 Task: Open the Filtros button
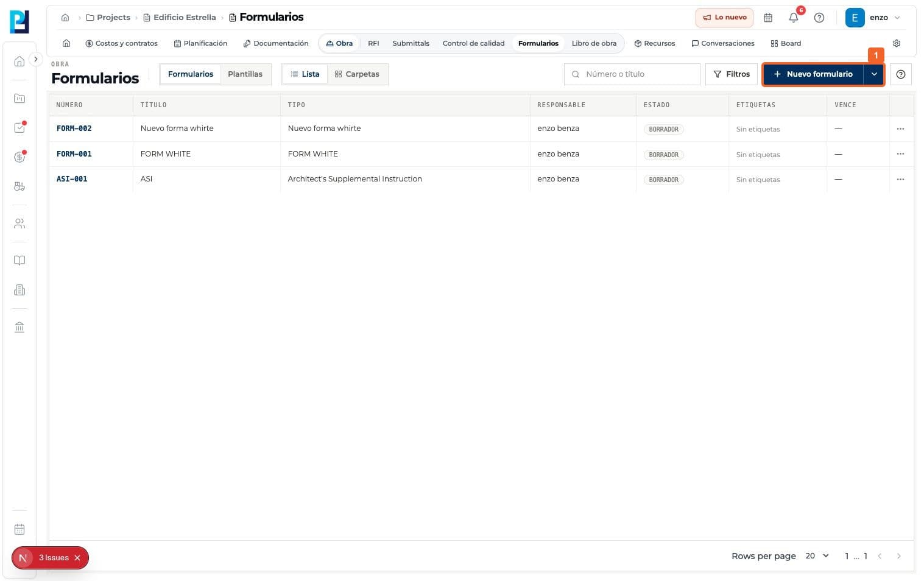(732, 74)
